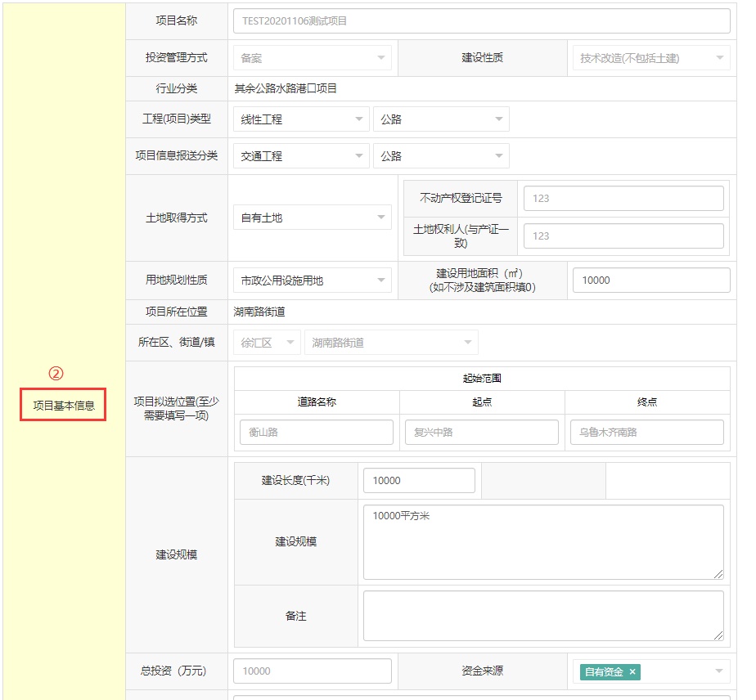
Task: Click the 建设长度(千米) input field
Action: tap(419, 481)
